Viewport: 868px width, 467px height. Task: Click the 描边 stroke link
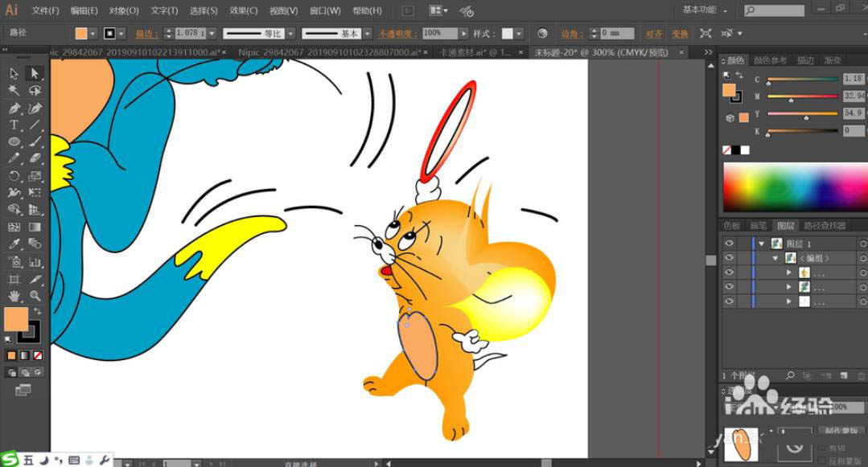coord(146,34)
